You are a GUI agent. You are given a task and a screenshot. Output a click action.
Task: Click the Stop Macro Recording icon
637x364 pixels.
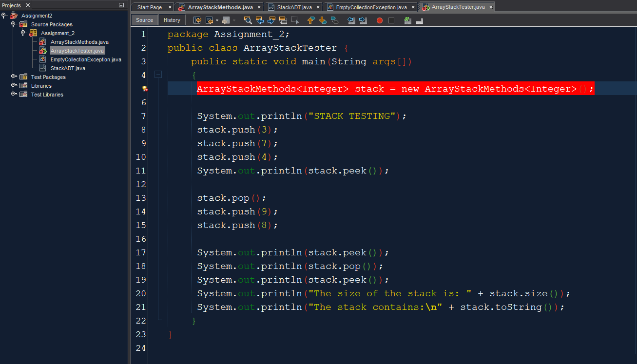(x=391, y=20)
